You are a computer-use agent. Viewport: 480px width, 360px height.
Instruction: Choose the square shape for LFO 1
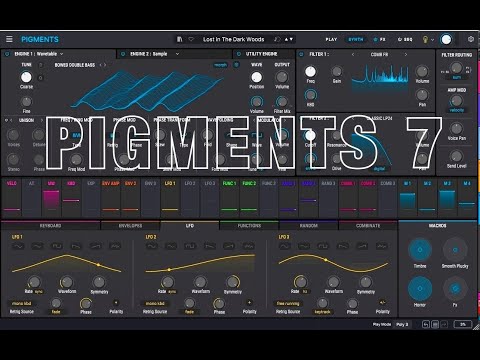pos(57,246)
